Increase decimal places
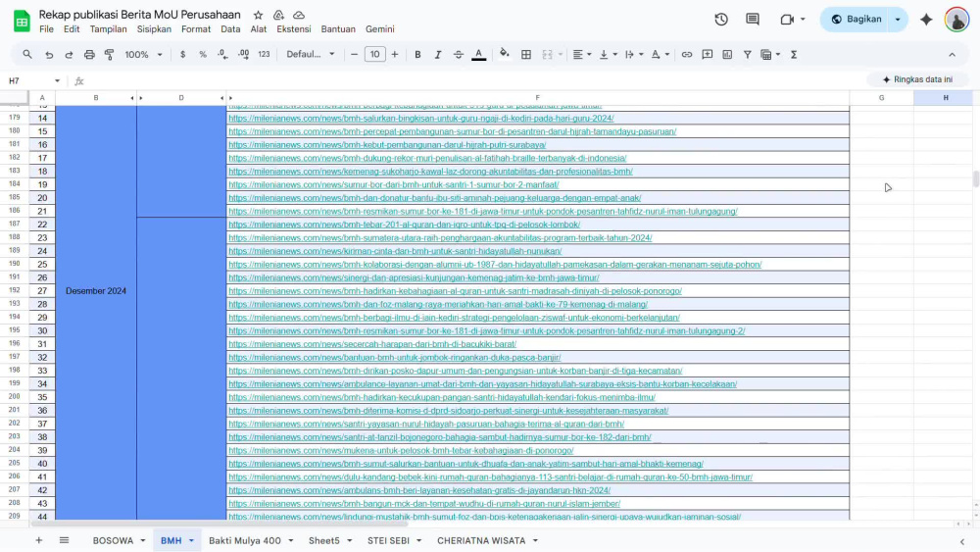The width and height of the screenshot is (980, 552). pyautogui.click(x=243, y=54)
